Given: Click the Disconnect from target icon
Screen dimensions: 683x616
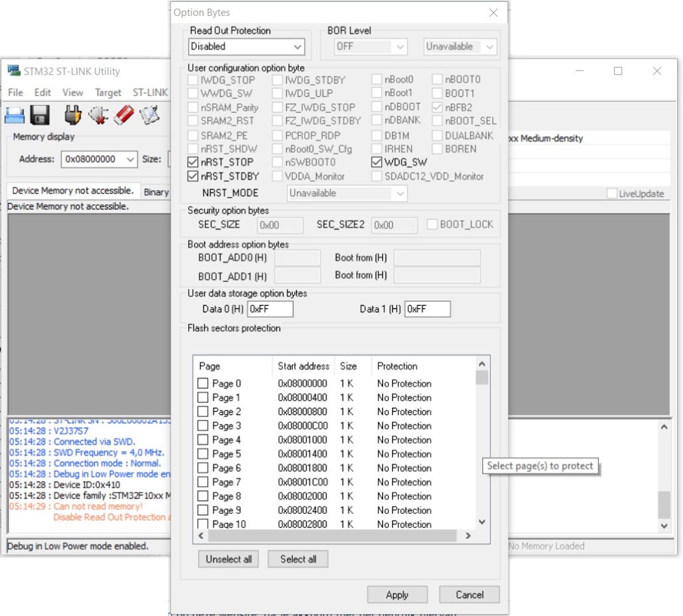Looking at the screenshot, I should 98,115.
